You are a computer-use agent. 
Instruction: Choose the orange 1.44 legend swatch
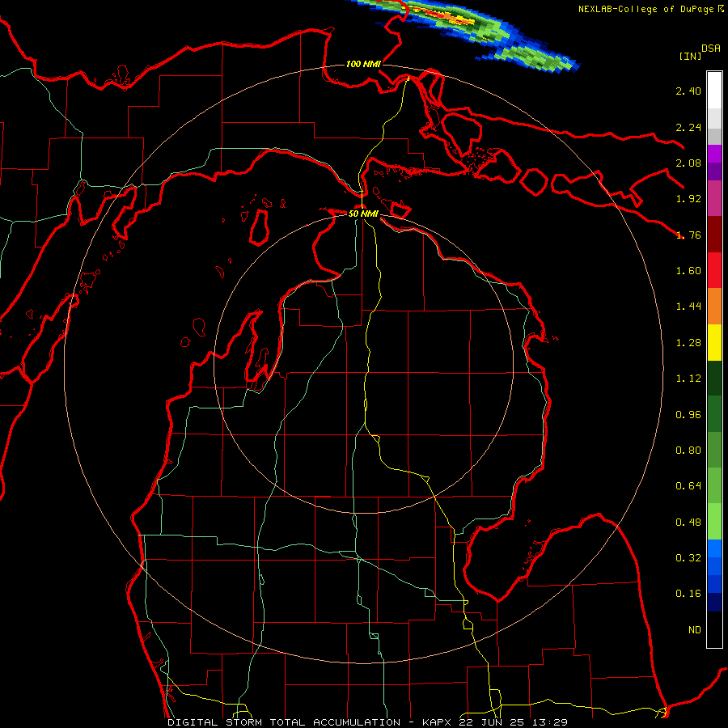(714, 306)
